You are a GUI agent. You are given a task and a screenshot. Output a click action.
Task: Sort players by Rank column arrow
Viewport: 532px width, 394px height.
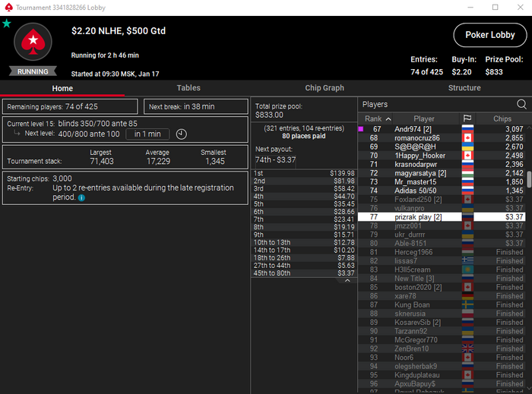(388, 119)
